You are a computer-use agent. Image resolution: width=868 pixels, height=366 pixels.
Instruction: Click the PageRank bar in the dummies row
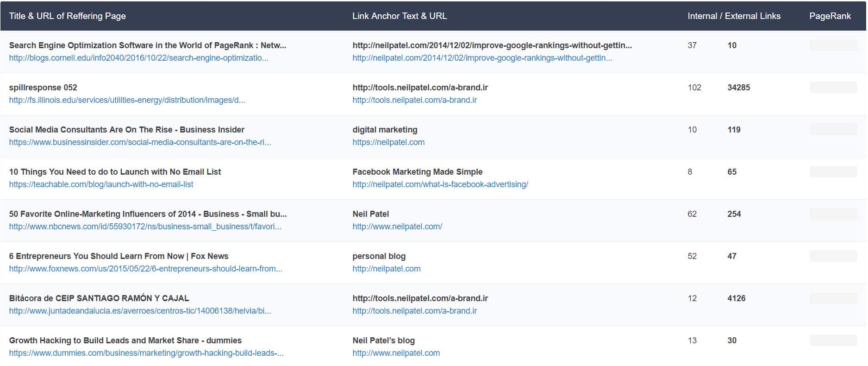(x=833, y=341)
